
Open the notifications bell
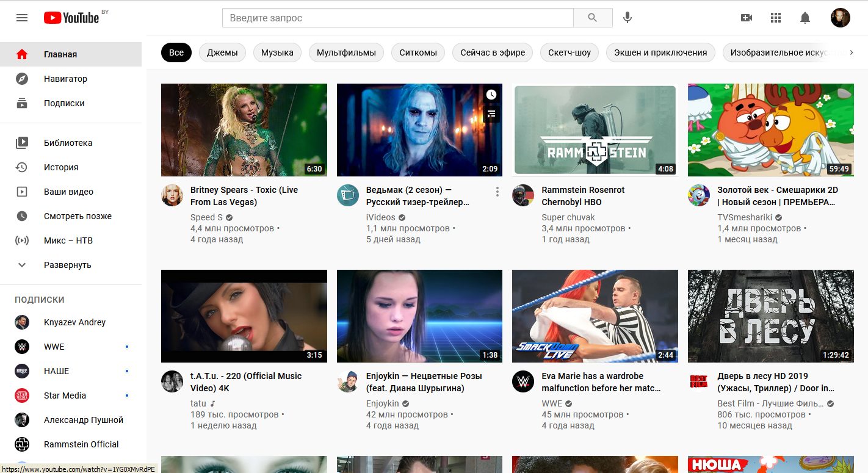tap(805, 18)
